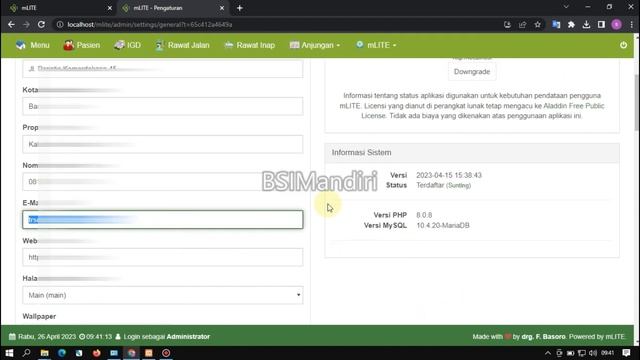Open the Chrome profile avatar

[x=616, y=24]
